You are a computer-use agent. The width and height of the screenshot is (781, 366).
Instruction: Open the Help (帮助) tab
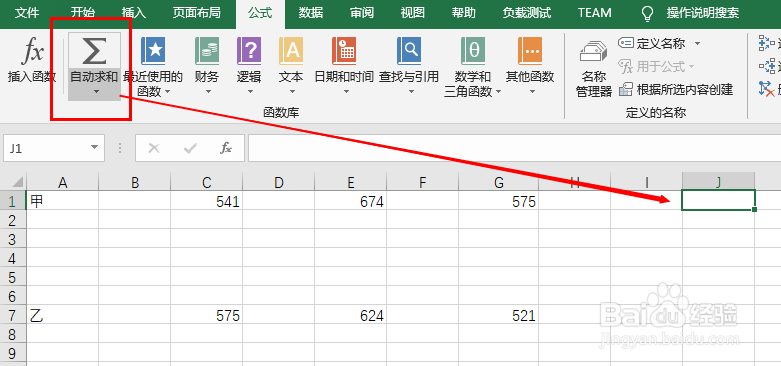click(x=464, y=13)
